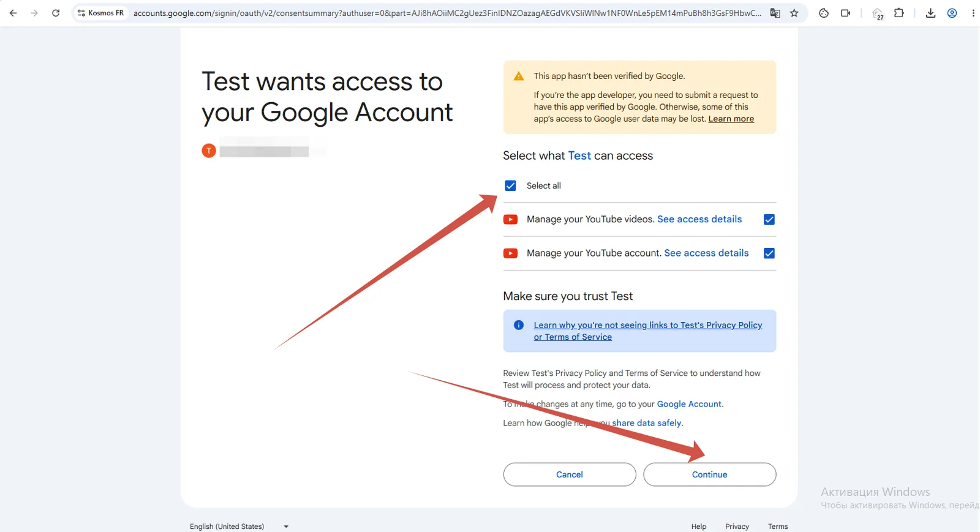Click the Google consent URL address bar
Screen dimensions: 980x532
447,13
